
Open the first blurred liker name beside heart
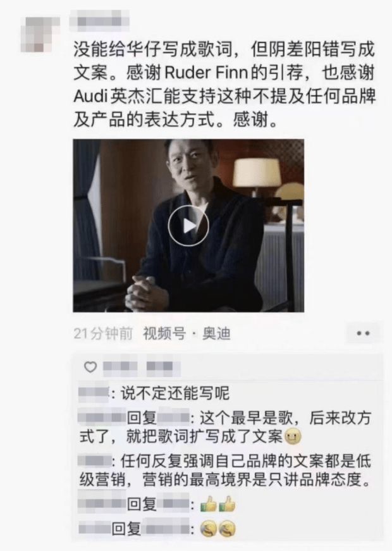pos(120,368)
